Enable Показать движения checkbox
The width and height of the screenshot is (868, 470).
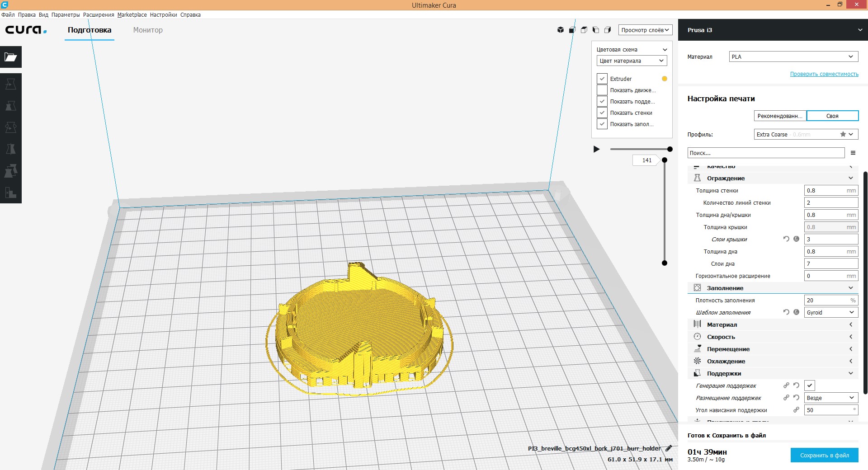[602, 90]
